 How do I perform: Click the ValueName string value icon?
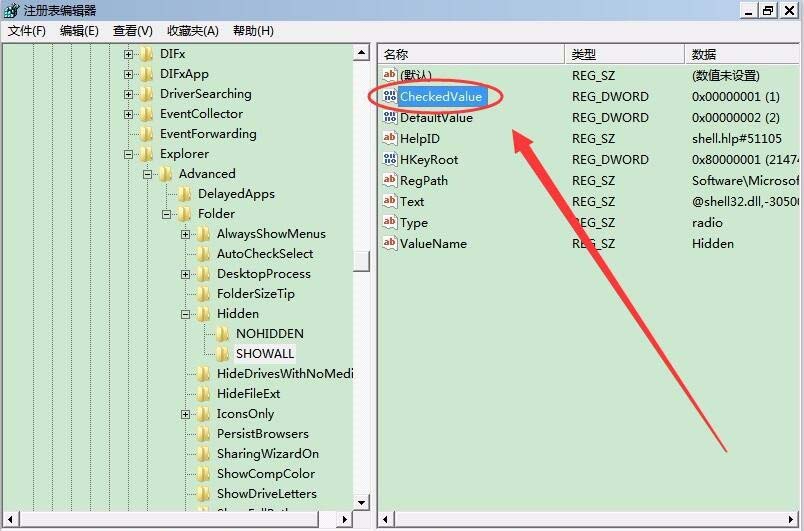pos(390,243)
